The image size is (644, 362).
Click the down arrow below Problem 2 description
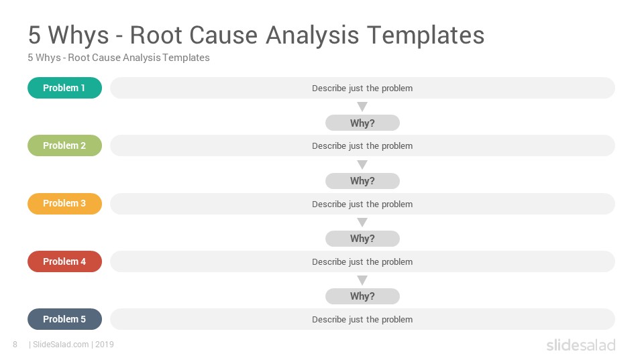click(x=362, y=165)
